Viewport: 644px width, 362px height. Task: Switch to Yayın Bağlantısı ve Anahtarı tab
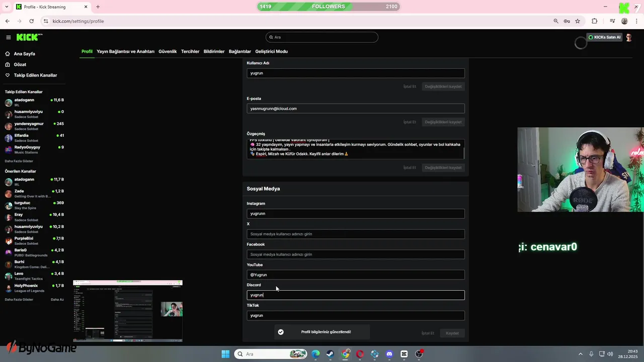(x=126, y=51)
